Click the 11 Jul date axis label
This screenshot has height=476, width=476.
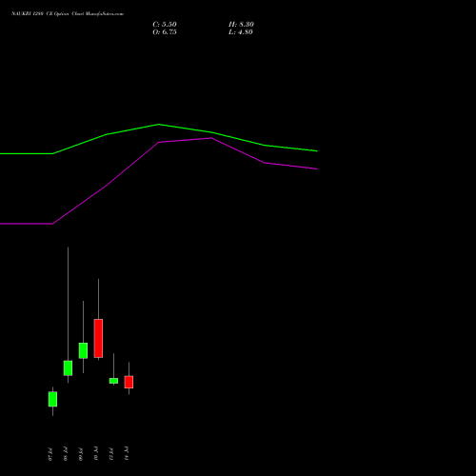click(x=111, y=454)
